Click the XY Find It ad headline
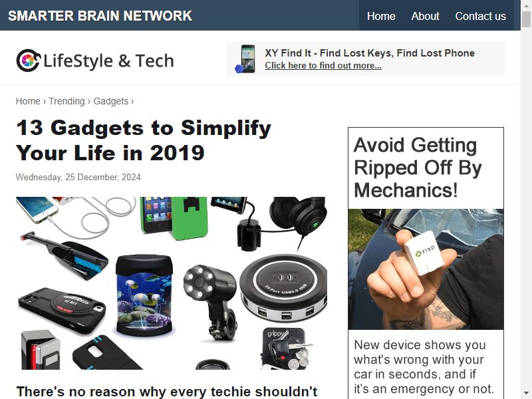This screenshot has height=399, width=532. pos(370,53)
